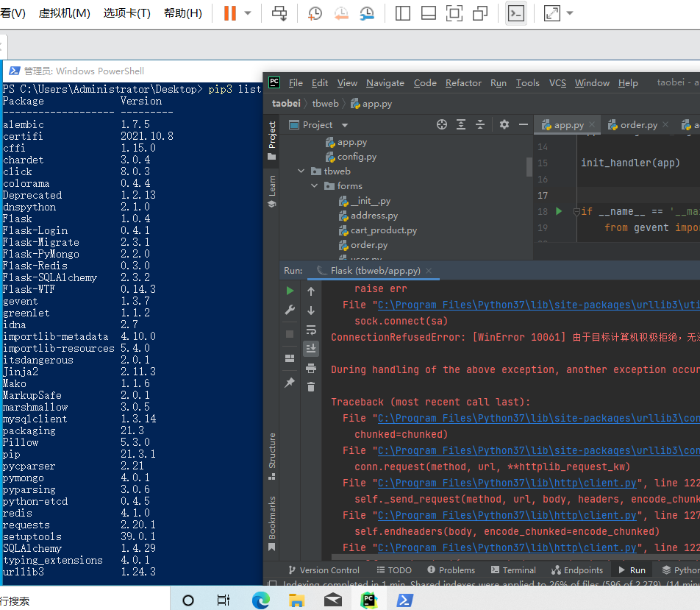The width and height of the screenshot is (700, 610).
Task: Open the dropdown next to pause button
Action: coord(248,13)
